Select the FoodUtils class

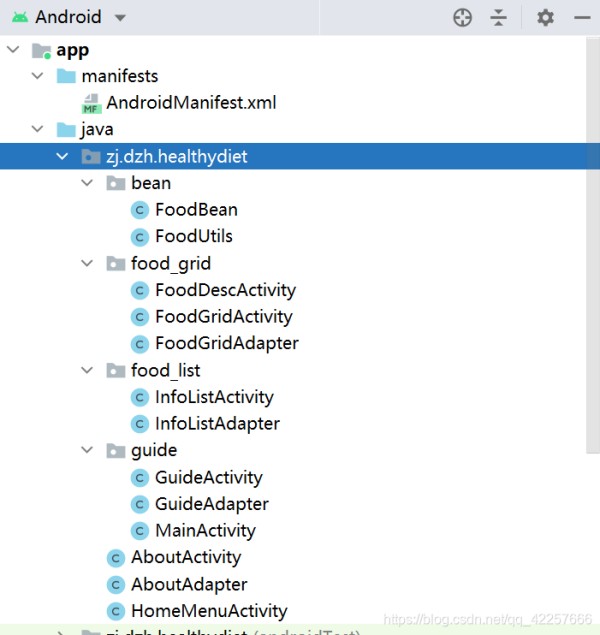(194, 237)
